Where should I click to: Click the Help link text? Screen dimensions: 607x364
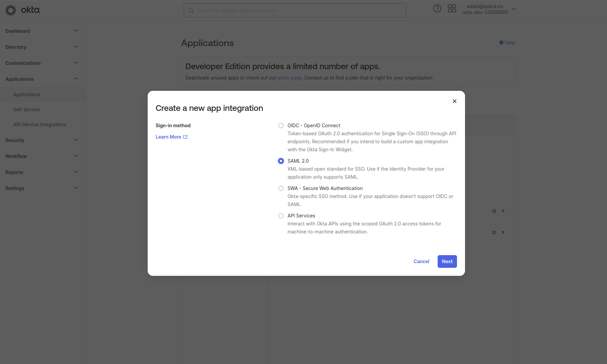pyautogui.click(x=510, y=43)
